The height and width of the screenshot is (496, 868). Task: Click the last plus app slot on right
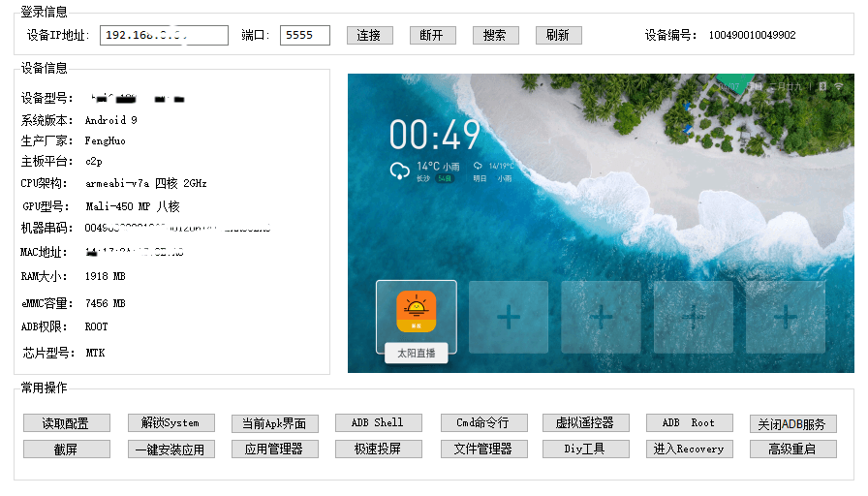pos(785,317)
